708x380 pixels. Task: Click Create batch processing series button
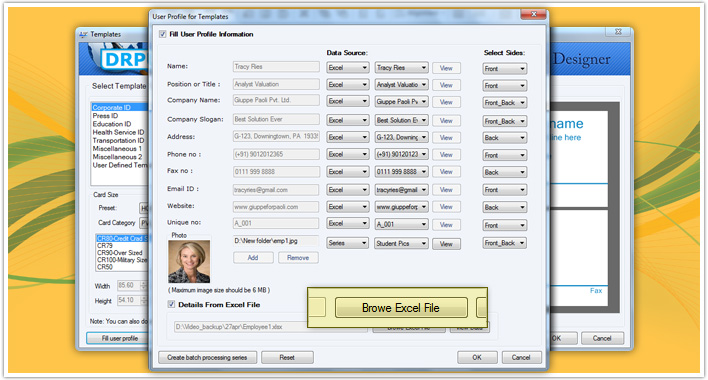pos(207,357)
